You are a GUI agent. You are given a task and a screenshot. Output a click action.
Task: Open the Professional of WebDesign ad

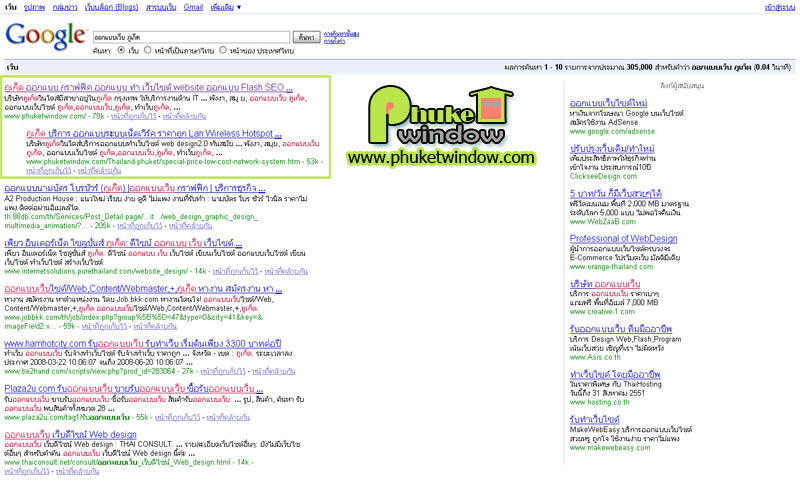tap(623, 238)
